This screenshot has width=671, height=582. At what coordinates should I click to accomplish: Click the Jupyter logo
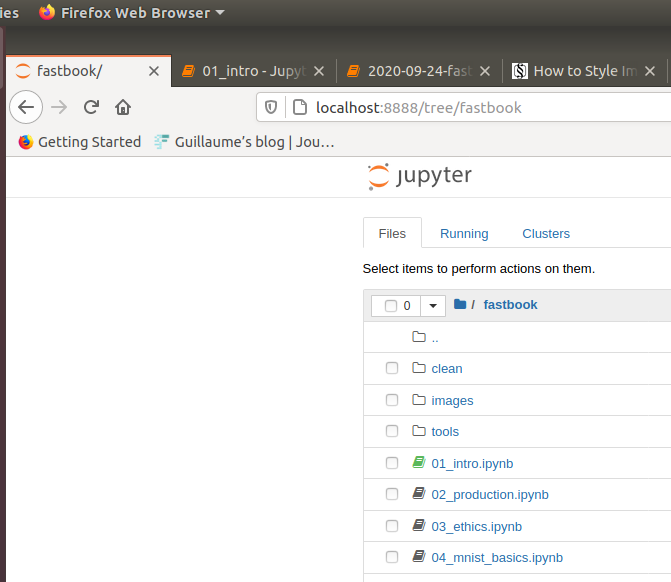tap(419, 177)
